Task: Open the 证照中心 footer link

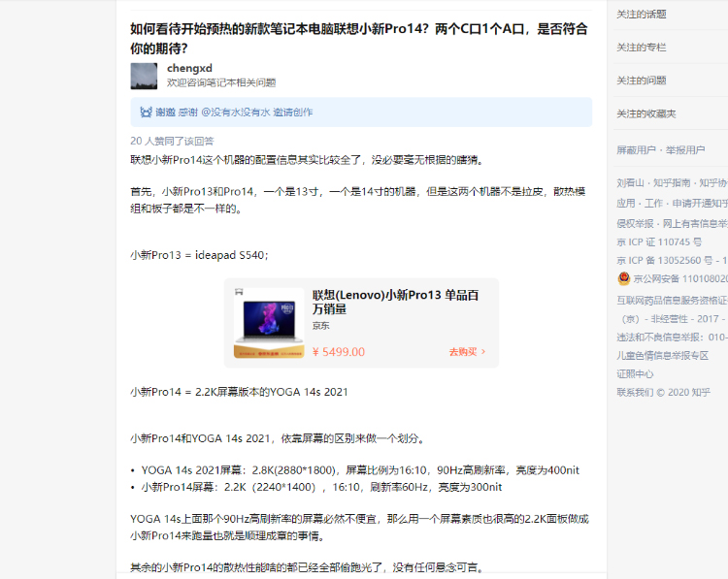Action: (x=635, y=374)
